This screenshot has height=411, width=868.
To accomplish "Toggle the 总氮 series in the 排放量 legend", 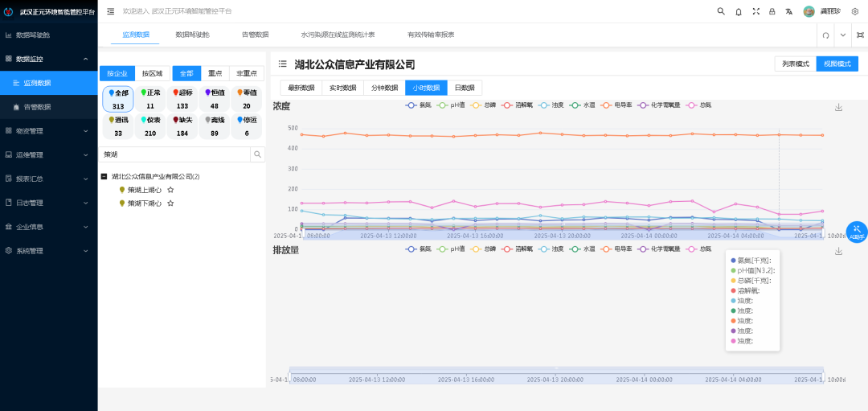I will pyautogui.click(x=700, y=249).
